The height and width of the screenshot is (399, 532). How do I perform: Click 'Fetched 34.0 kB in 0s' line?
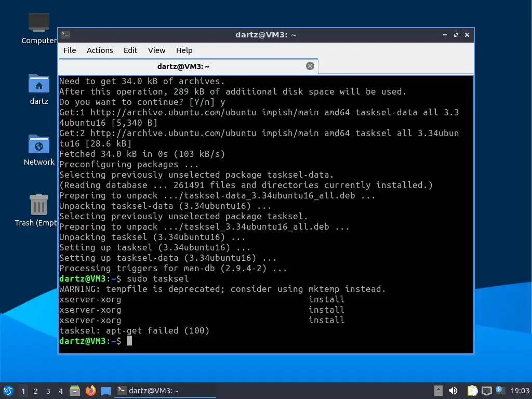pyautogui.click(x=142, y=154)
